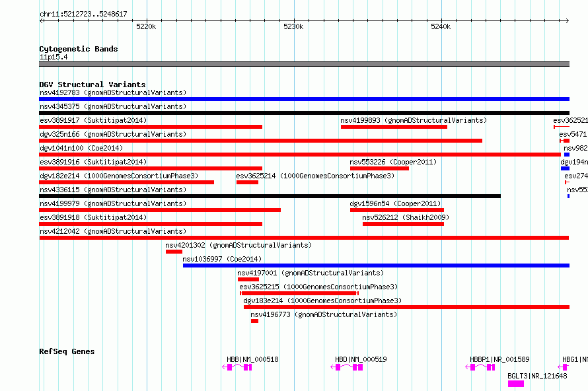Click the nsv4199979 (gnomADStructuralVariants) label
The height and width of the screenshot is (391, 588).
point(113,203)
